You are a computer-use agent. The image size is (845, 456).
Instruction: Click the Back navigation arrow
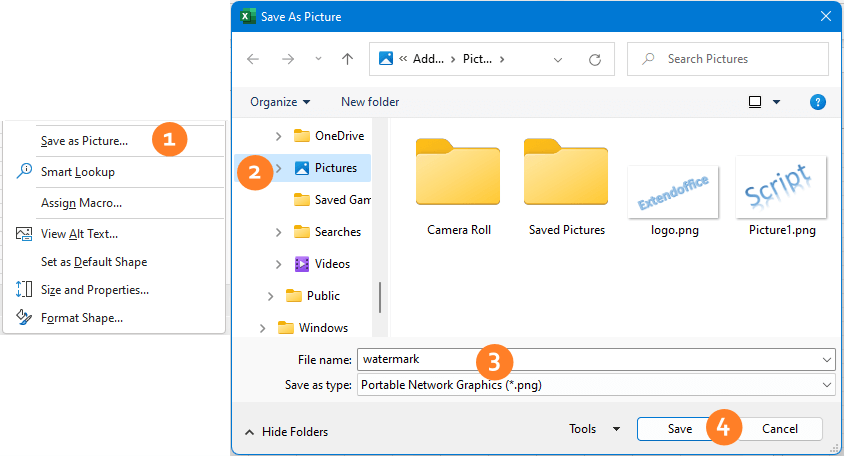point(253,59)
